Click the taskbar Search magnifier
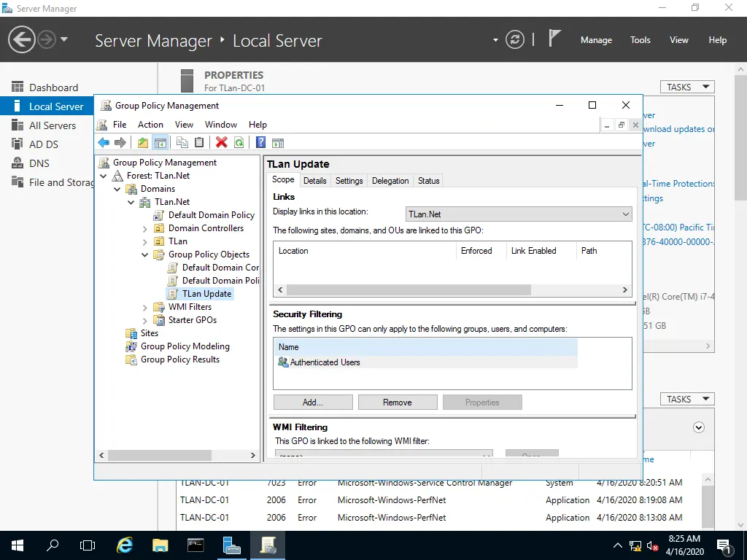Screen dimensions: 747x560 tap(53, 545)
